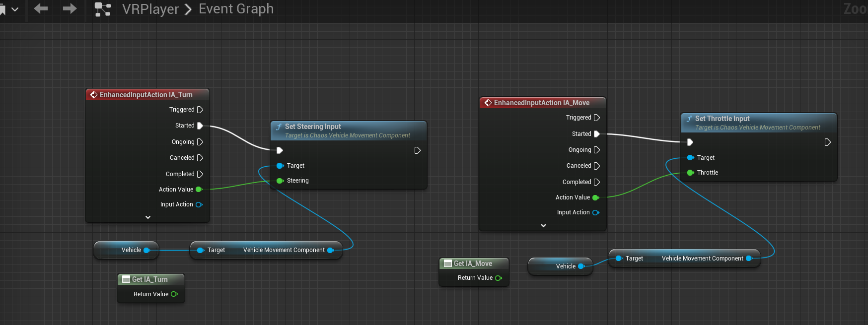This screenshot has height=325, width=868.
Task: Click IA_Move Ongoing exec pin
Action: pos(597,150)
